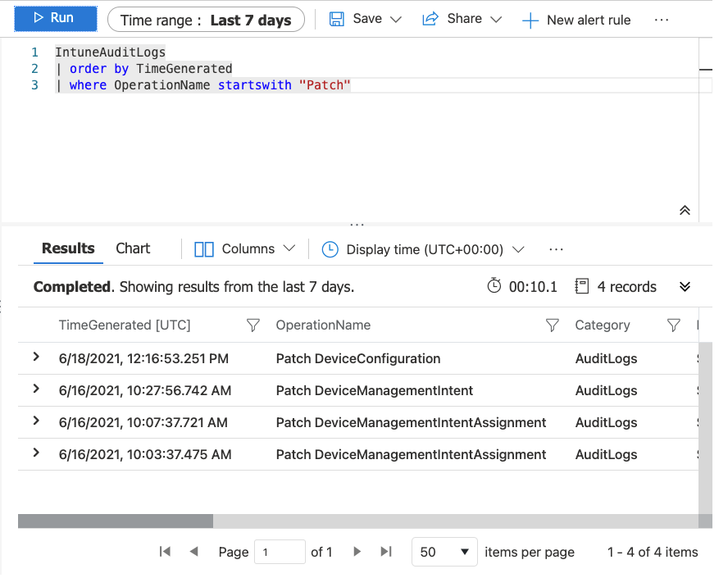Select the Patch DeviceManagementIntent cell

pos(374,391)
